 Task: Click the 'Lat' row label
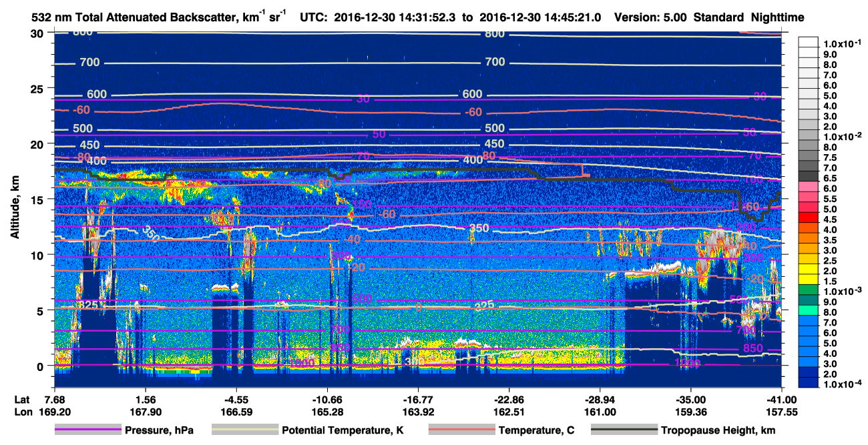(22, 399)
